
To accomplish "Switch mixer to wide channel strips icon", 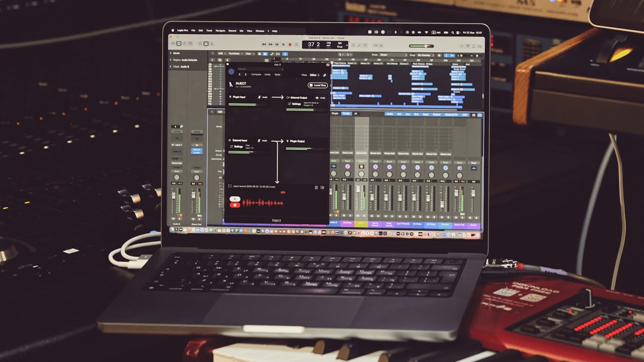I will pos(479,115).
